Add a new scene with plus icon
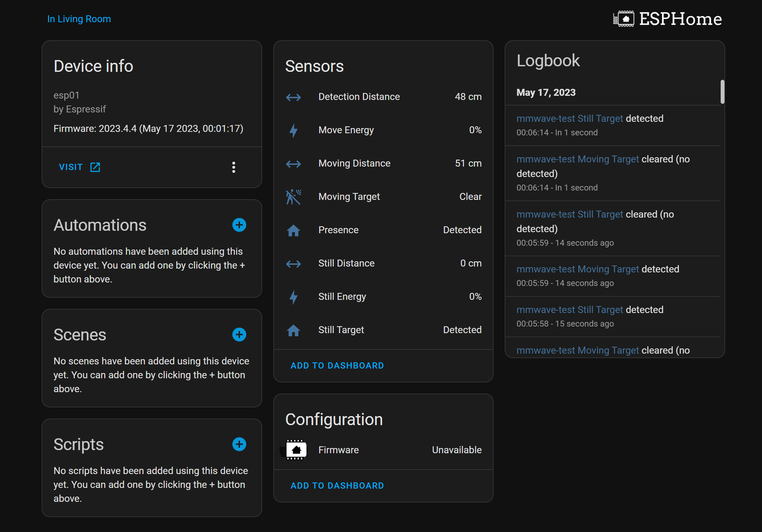Image resolution: width=762 pixels, height=532 pixels. point(239,335)
